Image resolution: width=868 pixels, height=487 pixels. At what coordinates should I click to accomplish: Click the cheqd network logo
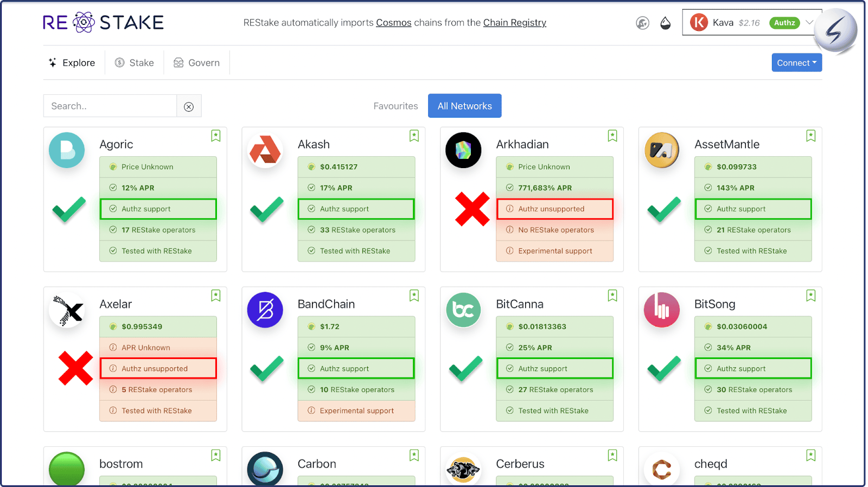(662, 469)
